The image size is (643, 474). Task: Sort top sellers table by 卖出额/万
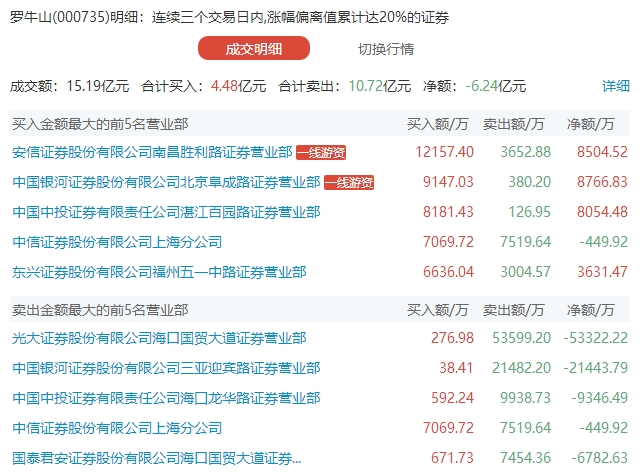click(515, 309)
